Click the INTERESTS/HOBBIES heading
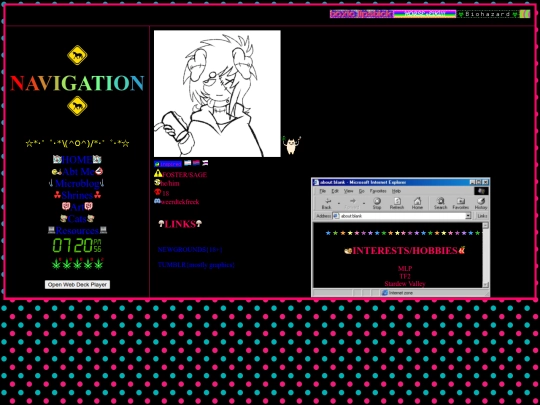The width and height of the screenshot is (540, 405). tap(405, 250)
